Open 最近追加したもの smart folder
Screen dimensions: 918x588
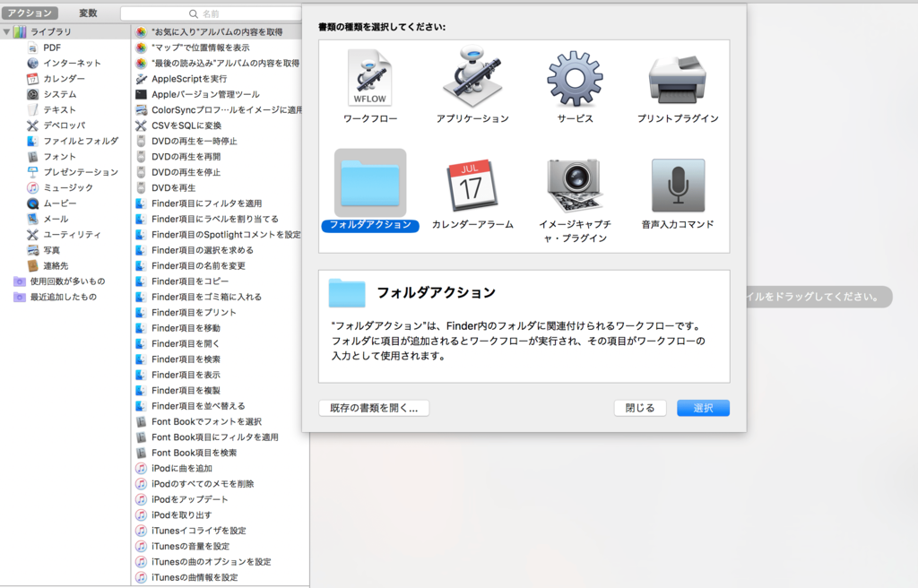click(64, 297)
